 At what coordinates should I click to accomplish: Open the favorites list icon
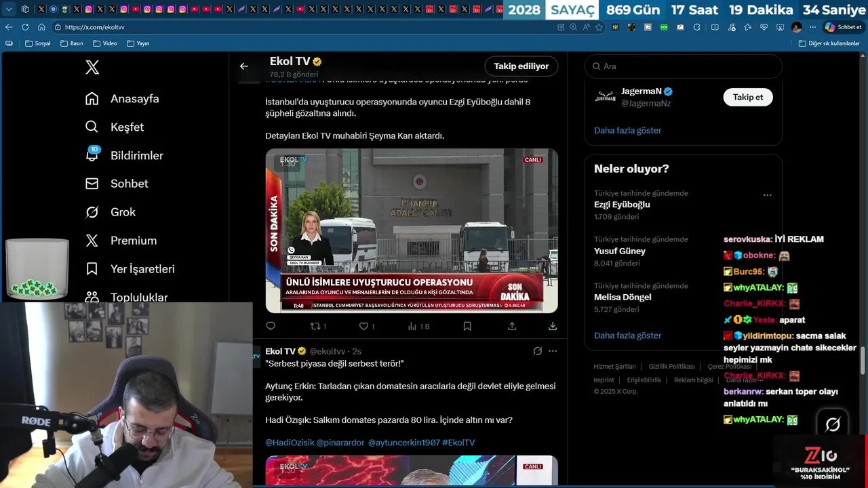747,27
